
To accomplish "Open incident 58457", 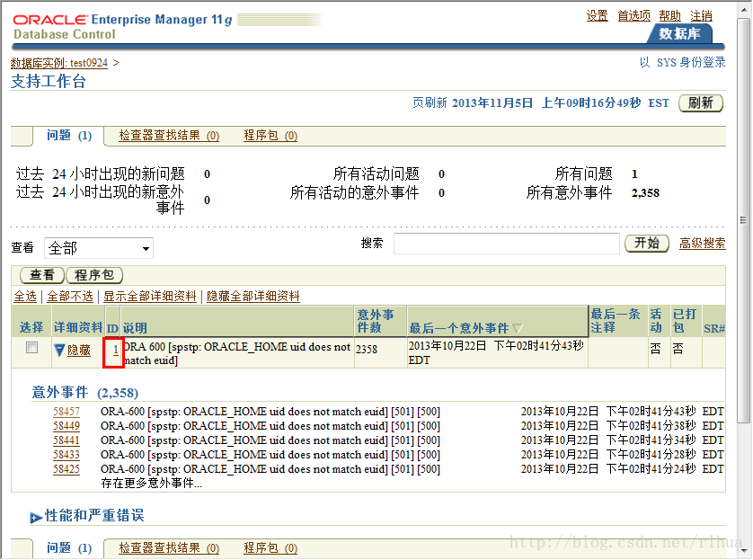I will pos(66,412).
